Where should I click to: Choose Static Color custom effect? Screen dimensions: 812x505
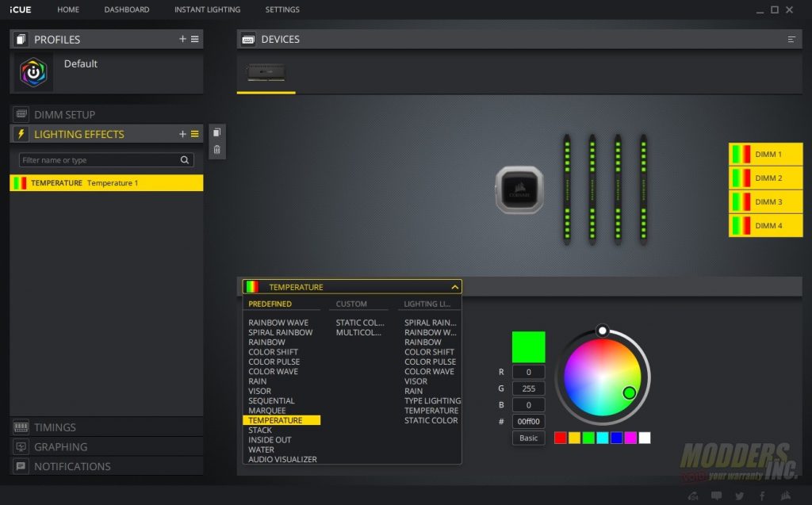pyautogui.click(x=360, y=323)
